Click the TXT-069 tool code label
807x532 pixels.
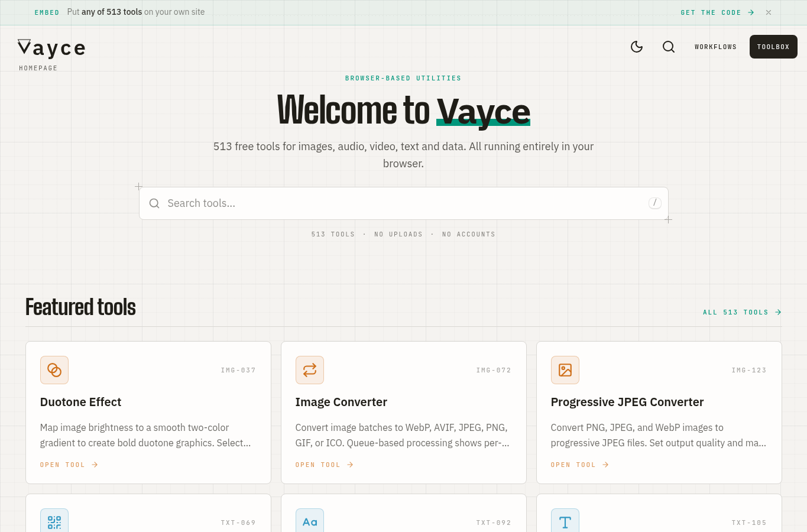pyautogui.click(x=238, y=523)
